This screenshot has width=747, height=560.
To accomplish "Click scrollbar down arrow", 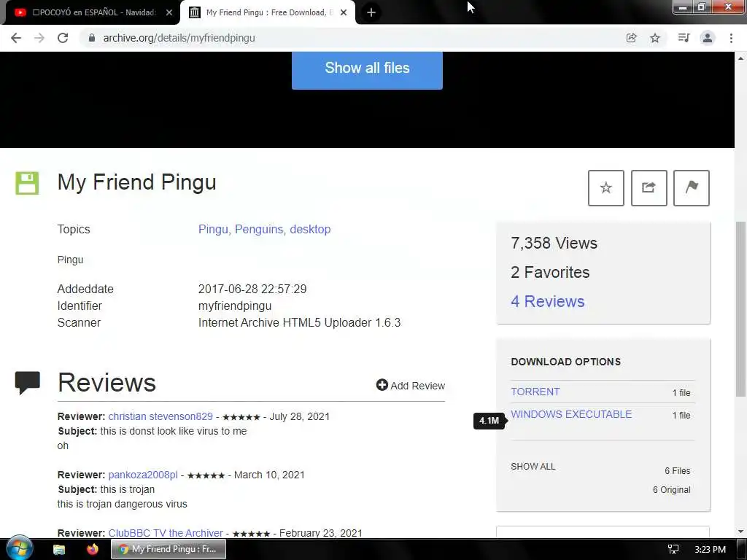I will coord(740,532).
